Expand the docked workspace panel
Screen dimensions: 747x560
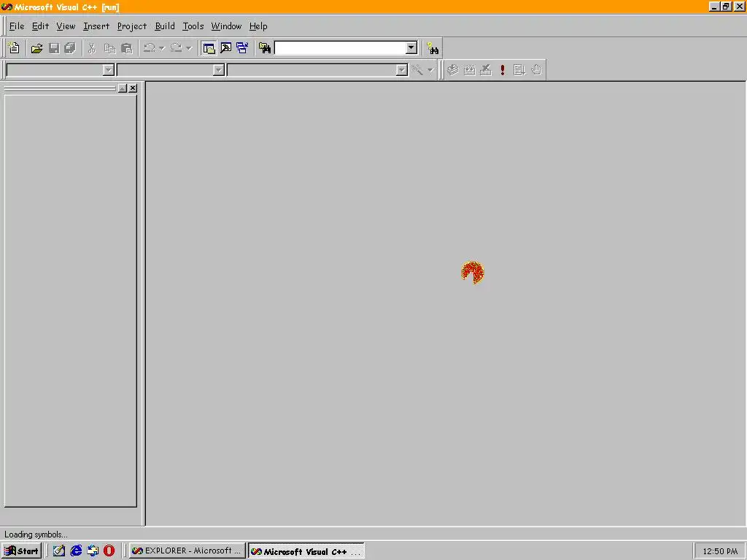tap(123, 88)
